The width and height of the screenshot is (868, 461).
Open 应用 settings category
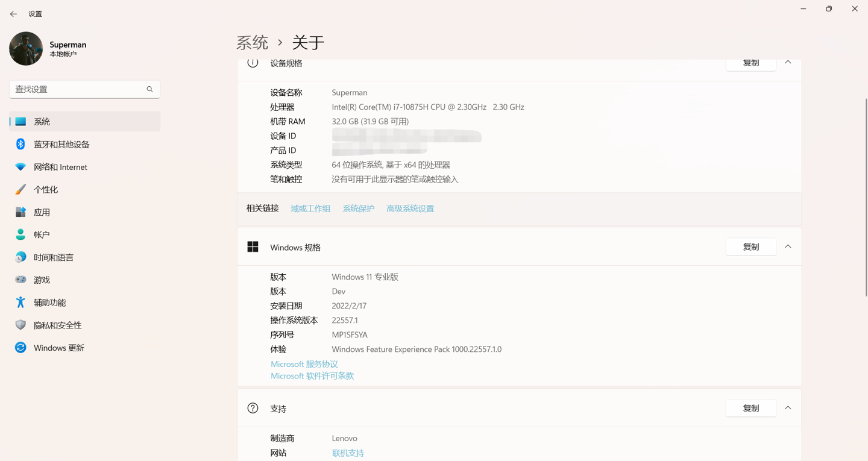85,212
